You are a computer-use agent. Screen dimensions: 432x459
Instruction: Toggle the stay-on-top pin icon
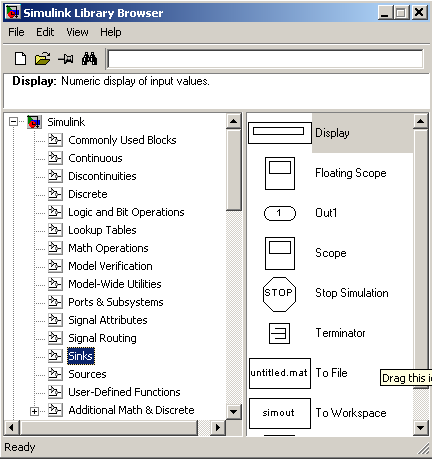(66, 59)
